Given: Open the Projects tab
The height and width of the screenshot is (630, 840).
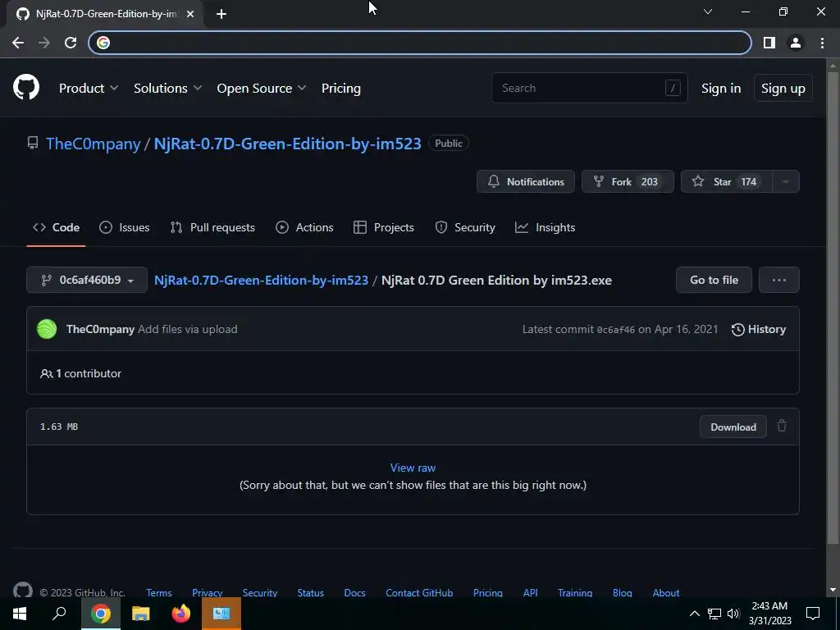Looking at the screenshot, I should pos(384,227).
